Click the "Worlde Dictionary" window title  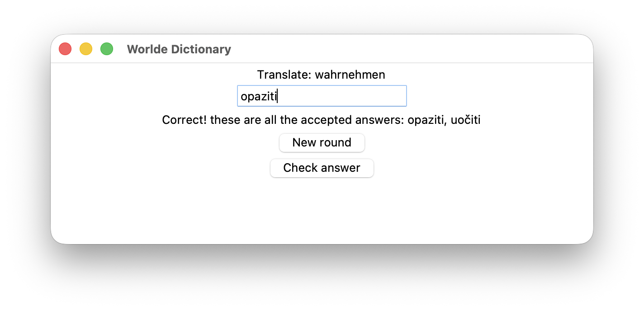coord(179,49)
